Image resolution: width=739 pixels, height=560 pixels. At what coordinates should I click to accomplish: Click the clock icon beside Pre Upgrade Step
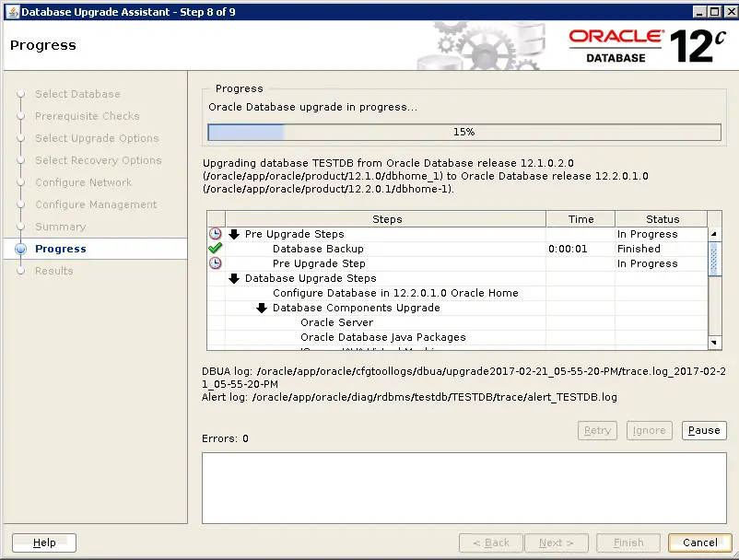click(216, 263)
